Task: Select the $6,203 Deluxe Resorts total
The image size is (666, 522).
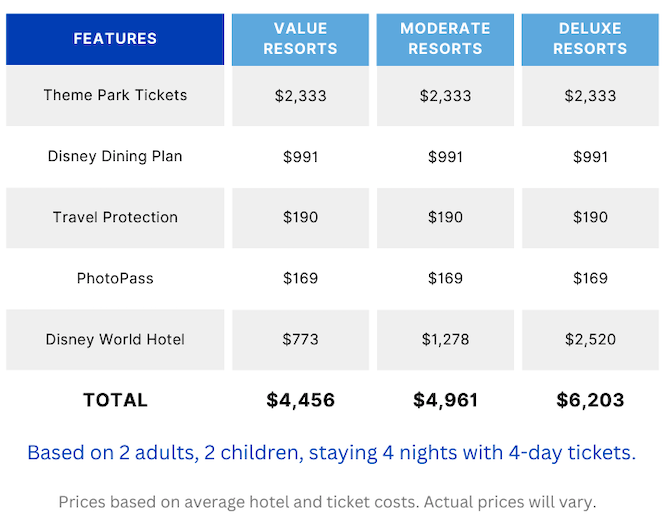Action: pyautogui.click(x=590, y=400)
